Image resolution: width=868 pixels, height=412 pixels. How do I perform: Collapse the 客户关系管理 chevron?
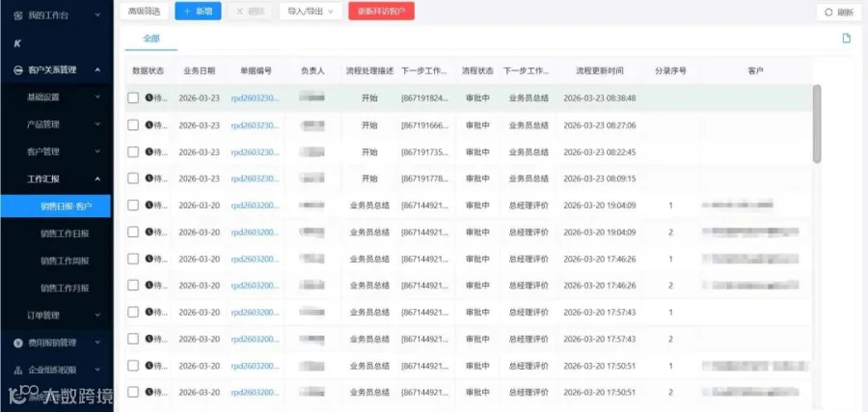pyautogui.click(x=97, y=69)
